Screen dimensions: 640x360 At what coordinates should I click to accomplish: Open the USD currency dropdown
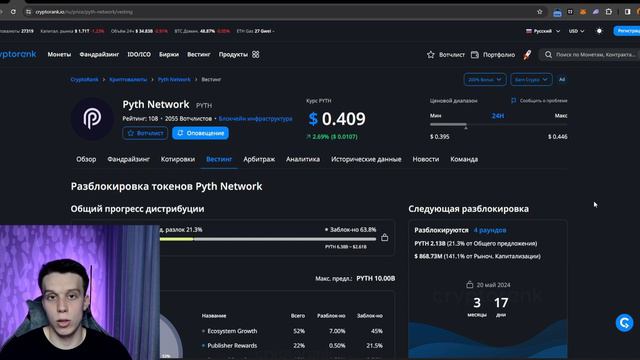click(576, 31)
